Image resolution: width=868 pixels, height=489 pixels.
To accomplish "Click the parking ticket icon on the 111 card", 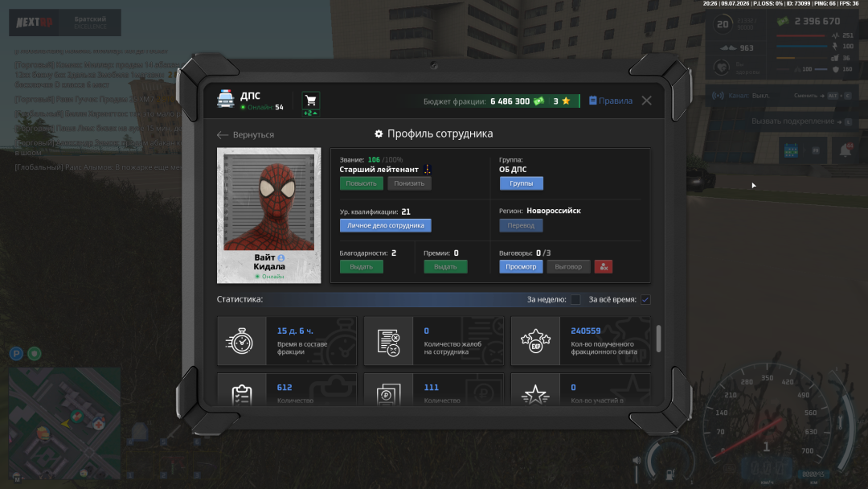I will tap(389, 394).
